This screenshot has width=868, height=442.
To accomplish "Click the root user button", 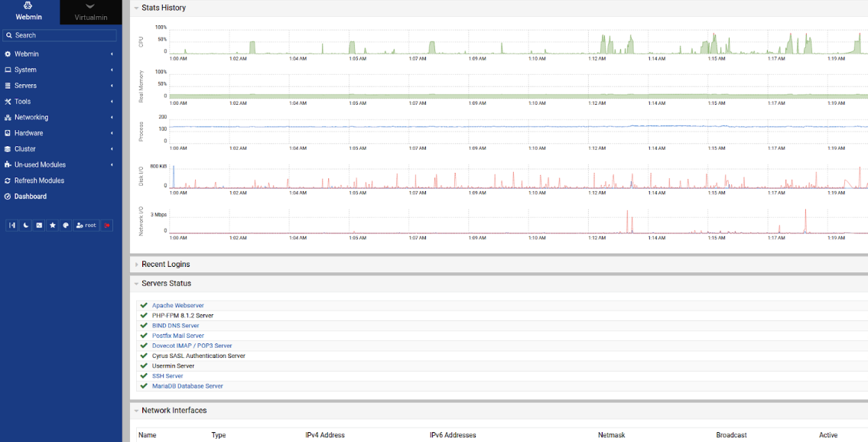I will pyautogui.click(x=86, y=225).
